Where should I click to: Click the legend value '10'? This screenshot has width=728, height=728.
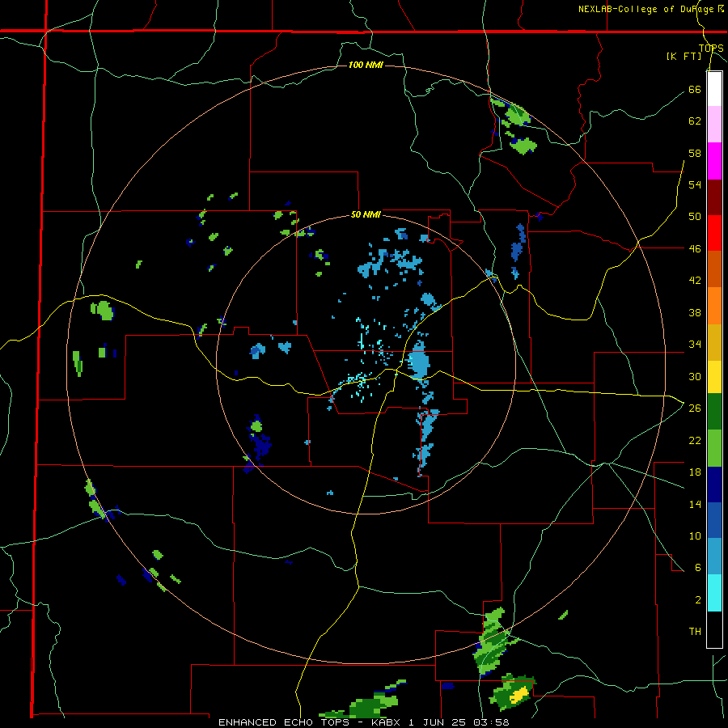[x=695, y=536]
